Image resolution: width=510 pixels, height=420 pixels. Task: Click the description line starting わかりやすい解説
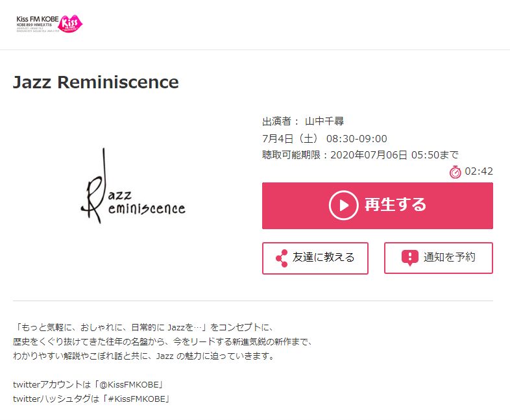tap(143, 356)
